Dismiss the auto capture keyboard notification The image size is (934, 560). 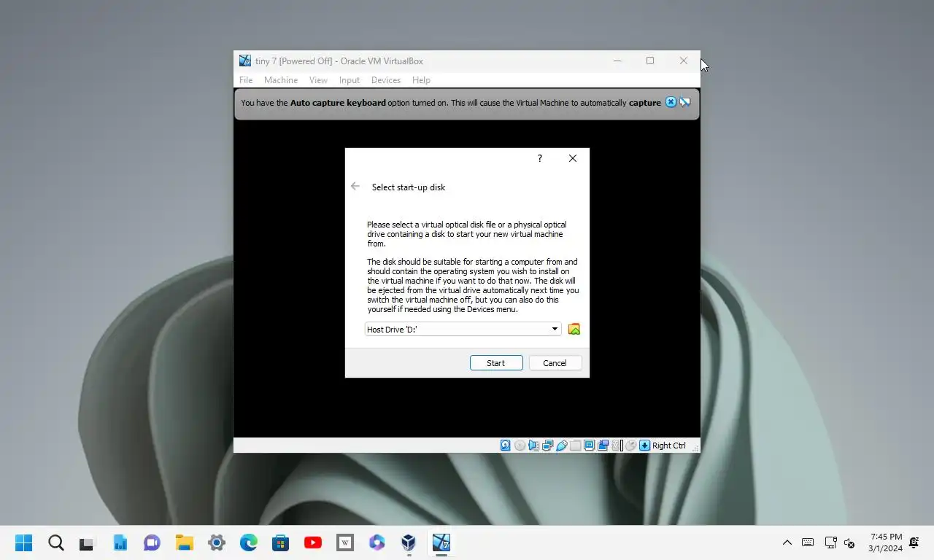(671, 102)
